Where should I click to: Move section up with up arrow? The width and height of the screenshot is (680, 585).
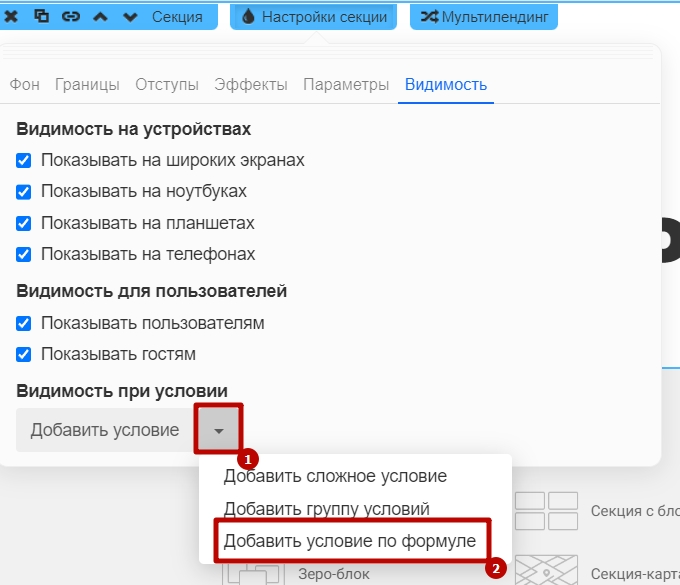(100, 17)
